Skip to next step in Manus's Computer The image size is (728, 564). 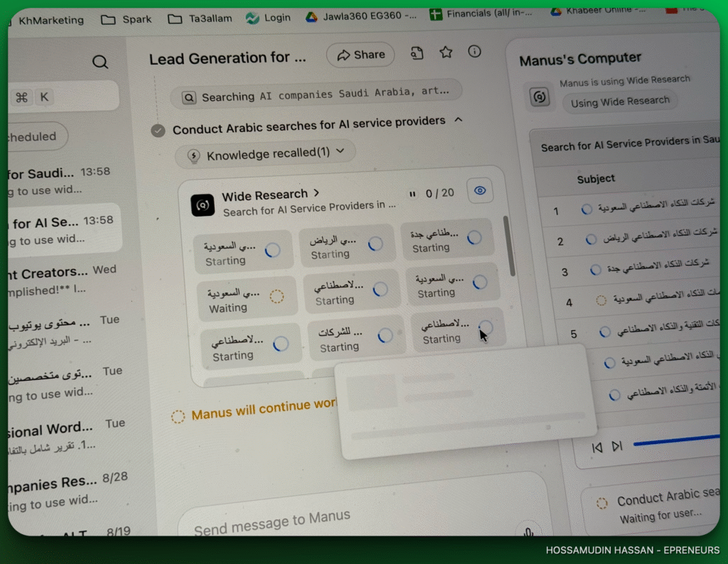(617, 446)
